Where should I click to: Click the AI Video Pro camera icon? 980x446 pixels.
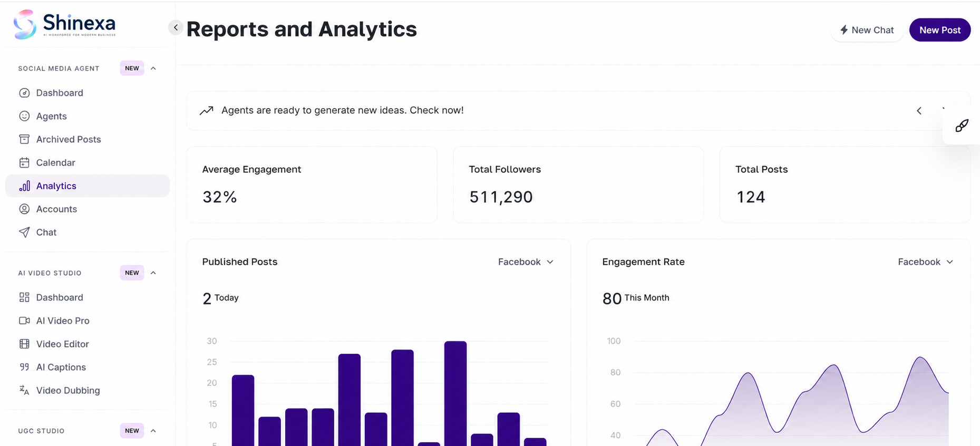[24, 321]
